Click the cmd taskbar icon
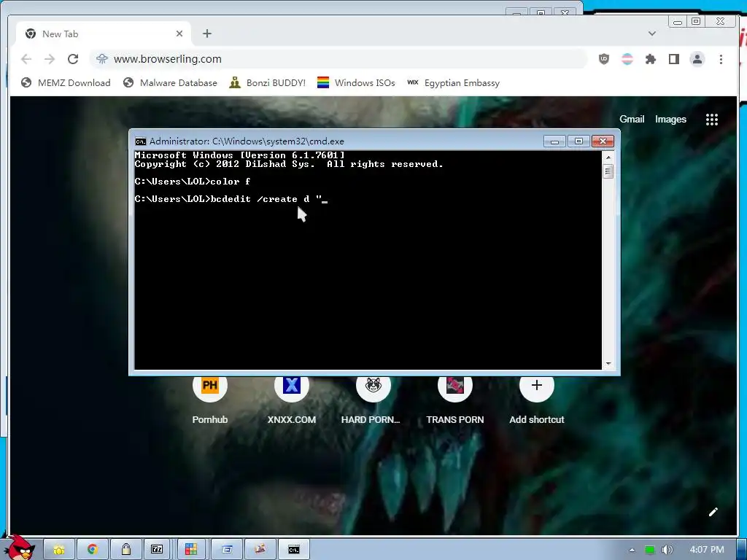The height and width of the screenshot is (560, 747). [x=294, y=550]
